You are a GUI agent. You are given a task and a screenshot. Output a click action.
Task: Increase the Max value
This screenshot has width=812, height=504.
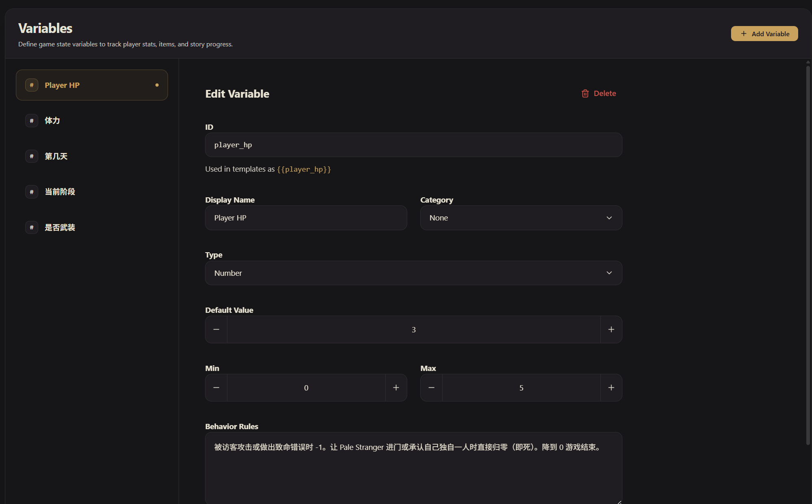(611, 388)
